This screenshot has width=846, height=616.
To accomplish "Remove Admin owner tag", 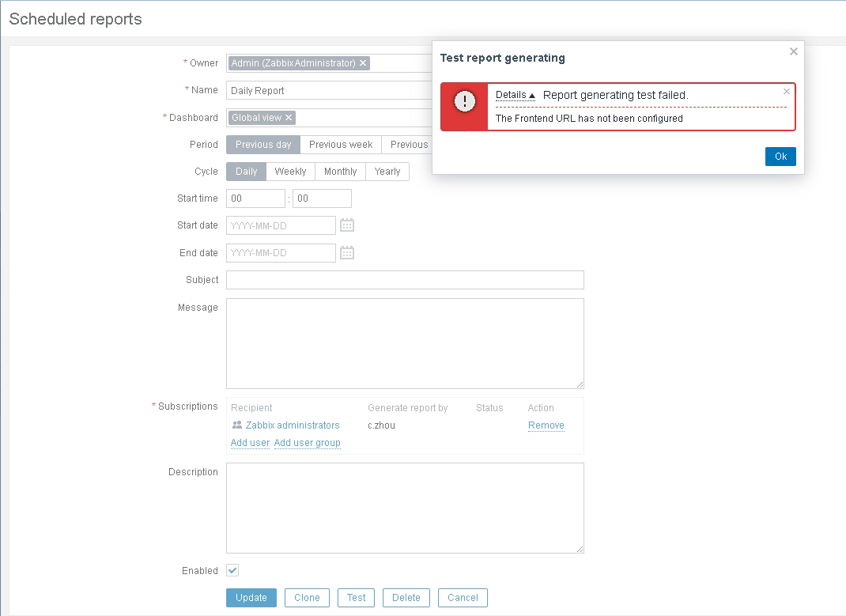I will (x=363, y=63).
